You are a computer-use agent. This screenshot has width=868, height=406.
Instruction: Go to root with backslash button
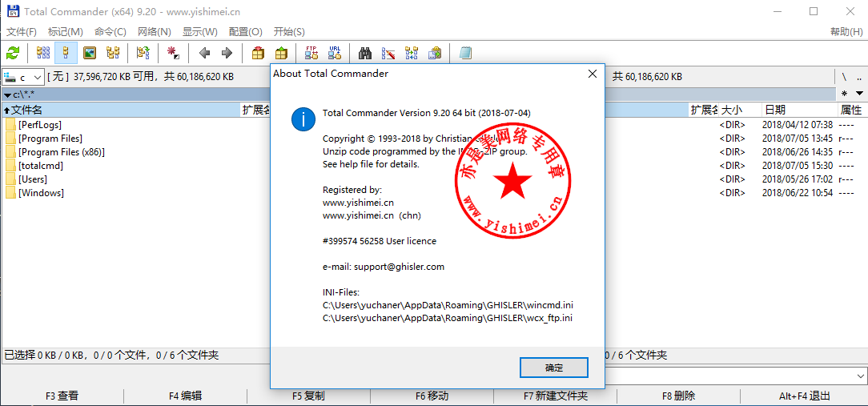tap(844, 77)
